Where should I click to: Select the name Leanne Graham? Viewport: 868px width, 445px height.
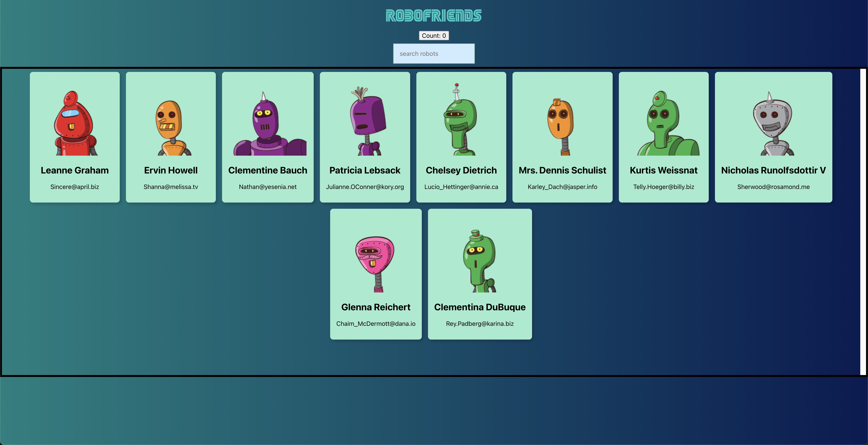[x=75, y=170]
